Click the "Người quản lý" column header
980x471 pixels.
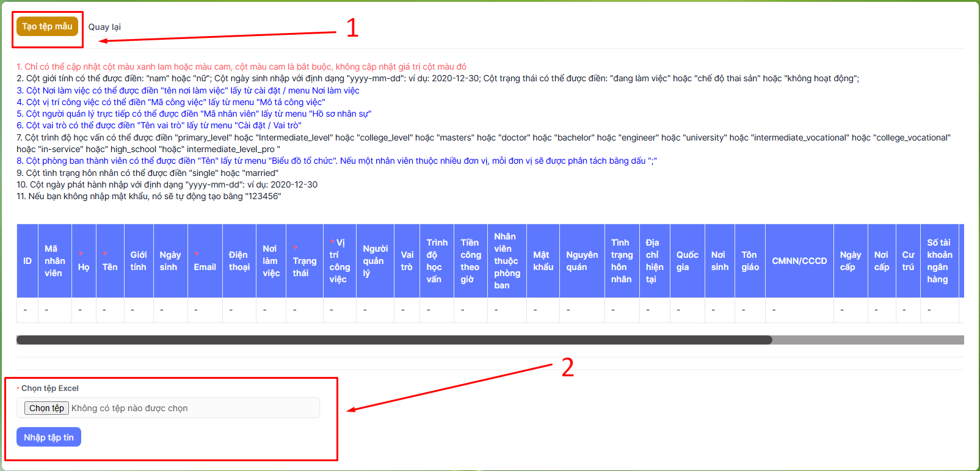375,261
